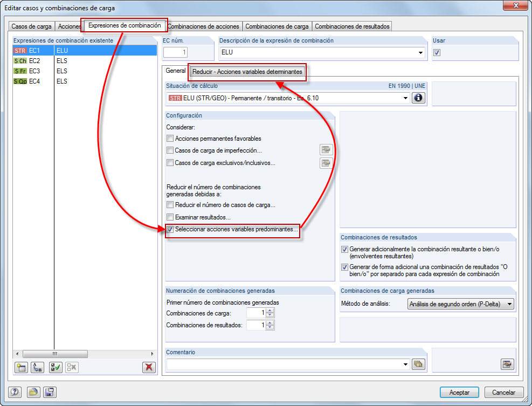The width and height of the screenshot is (532, 406).
Task: Open the Situación de cálculo dropdown
Action: coord(406,98)
